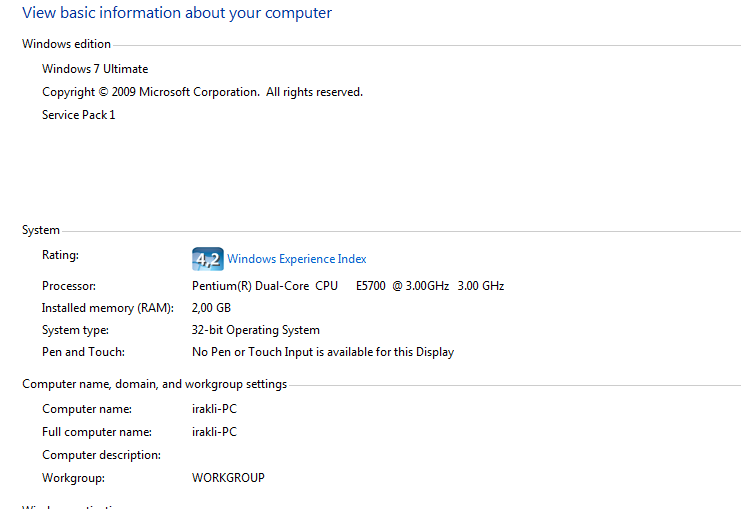Image resolution: width=741 pixels, height=509 pixels.
Task: Open the Windows Experience Index link
Action: point(296,259)
